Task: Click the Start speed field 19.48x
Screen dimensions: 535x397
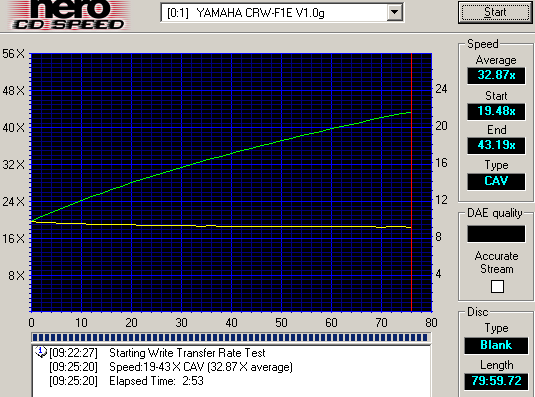Action: pyautogui.click(x=496, y=111)
